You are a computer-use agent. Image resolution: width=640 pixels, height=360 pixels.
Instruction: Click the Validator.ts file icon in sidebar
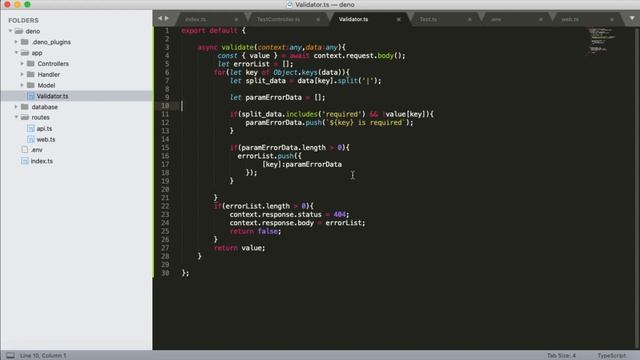point(31,96)
